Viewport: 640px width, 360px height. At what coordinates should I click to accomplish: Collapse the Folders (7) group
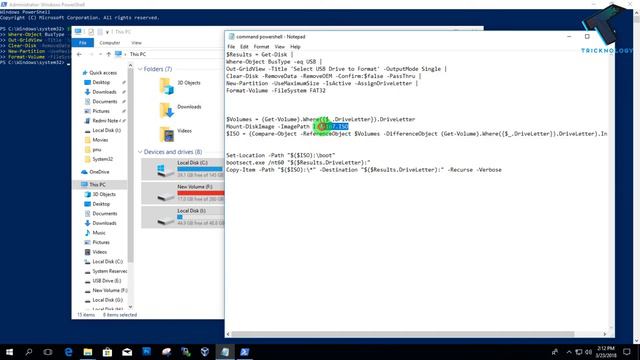pos(140,69)
